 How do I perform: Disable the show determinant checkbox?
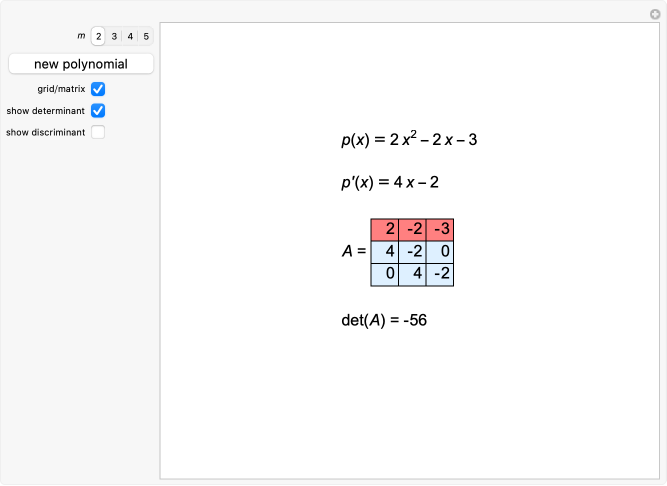[98, 110]
